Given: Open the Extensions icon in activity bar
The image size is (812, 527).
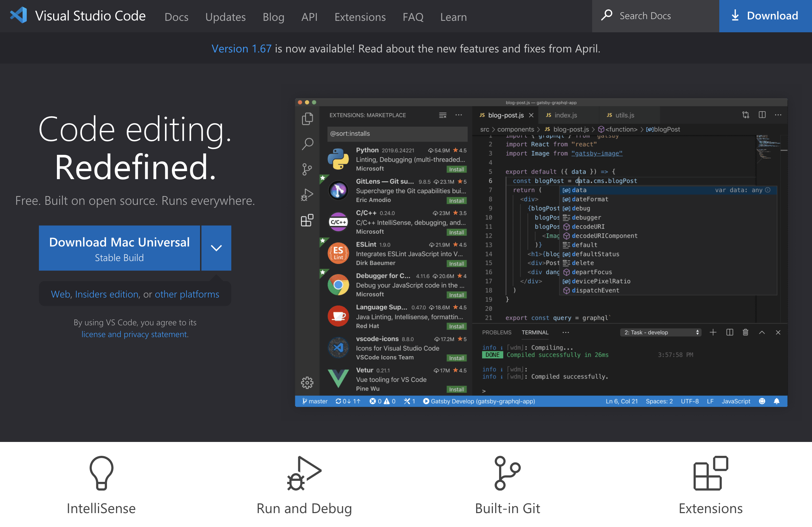Looking at the screenshot, I should 307,220.
